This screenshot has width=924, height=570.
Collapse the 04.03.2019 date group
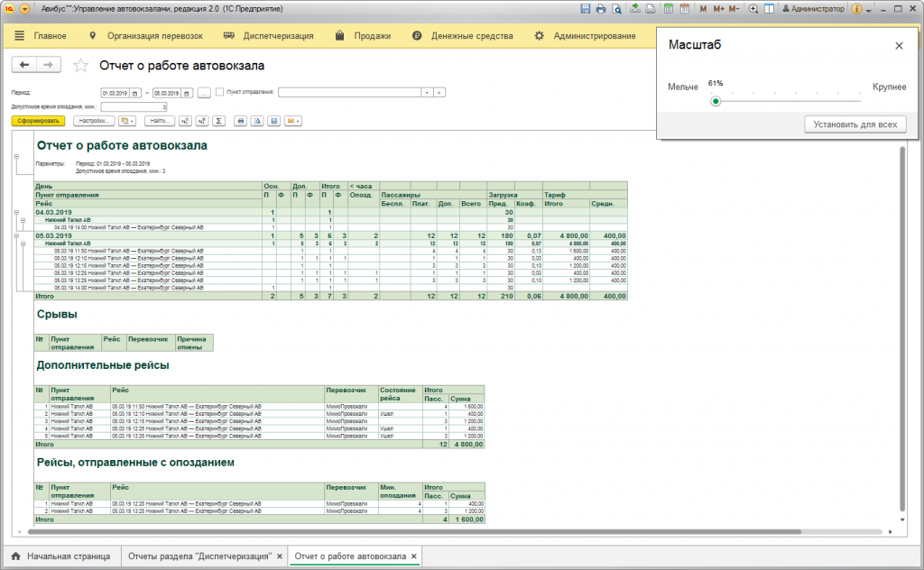[17, 213]
